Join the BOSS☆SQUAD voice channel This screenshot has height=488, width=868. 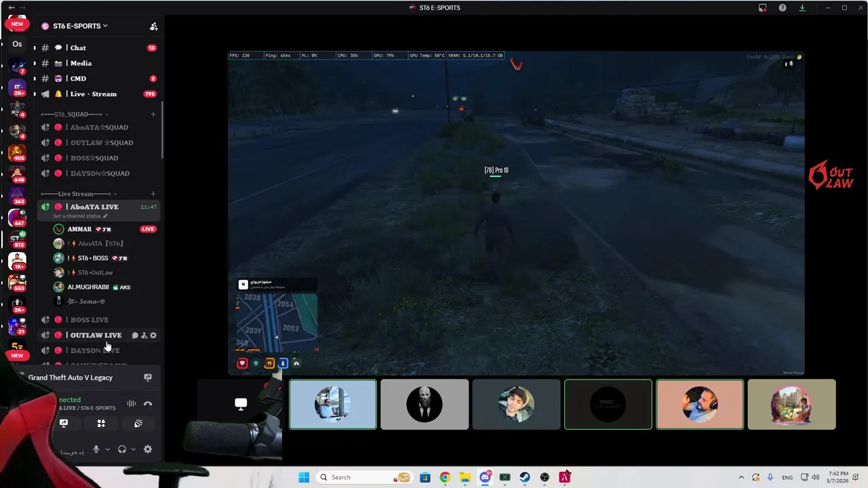[98, 158]
